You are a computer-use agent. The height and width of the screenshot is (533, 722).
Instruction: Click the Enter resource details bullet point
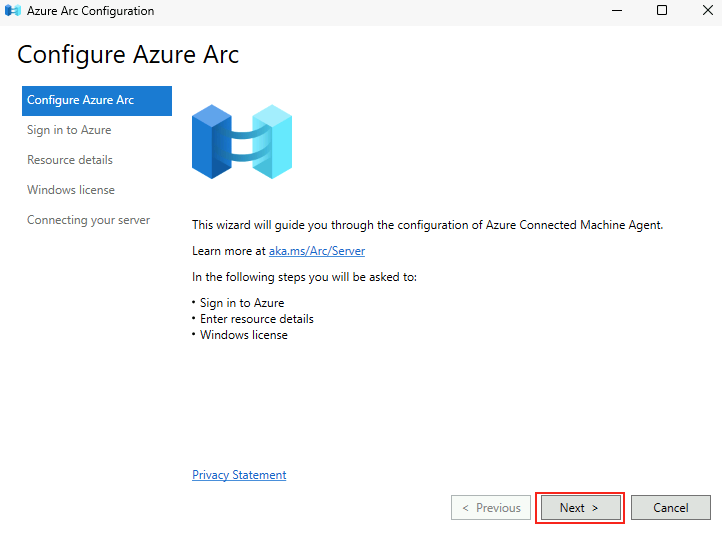(x=256, y=319)
